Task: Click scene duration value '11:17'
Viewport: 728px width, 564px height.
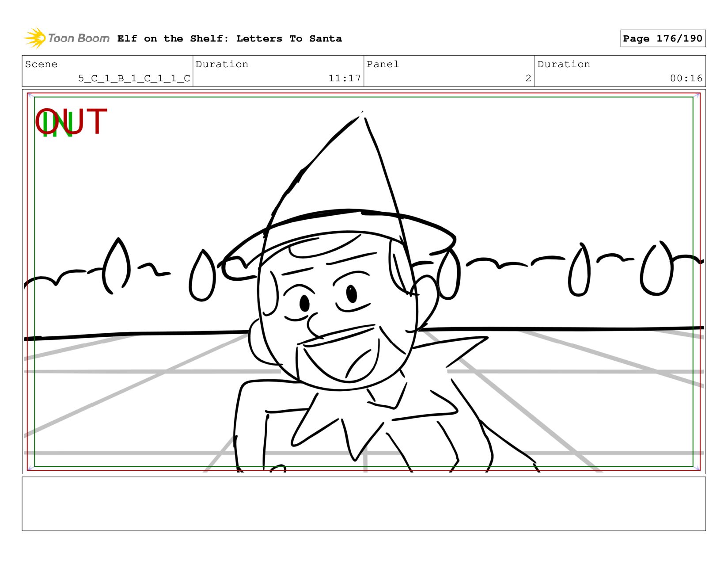Action: (x=345, y=78)
